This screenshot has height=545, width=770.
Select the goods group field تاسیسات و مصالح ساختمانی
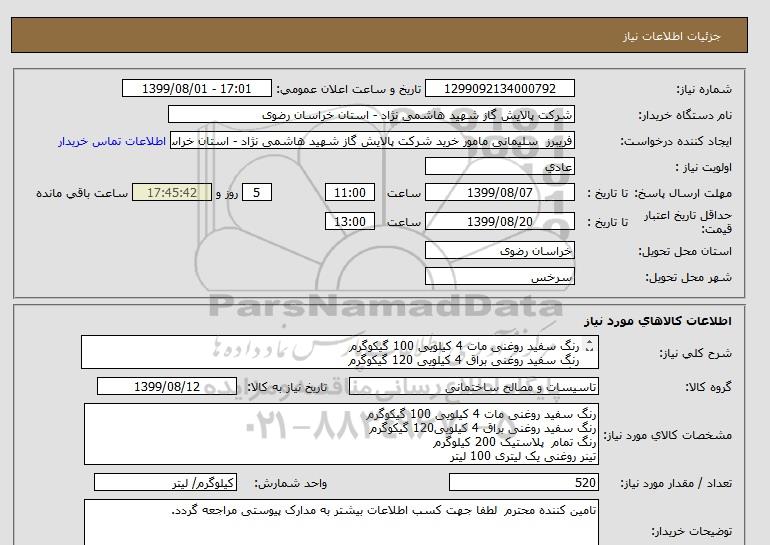[473, 387]
